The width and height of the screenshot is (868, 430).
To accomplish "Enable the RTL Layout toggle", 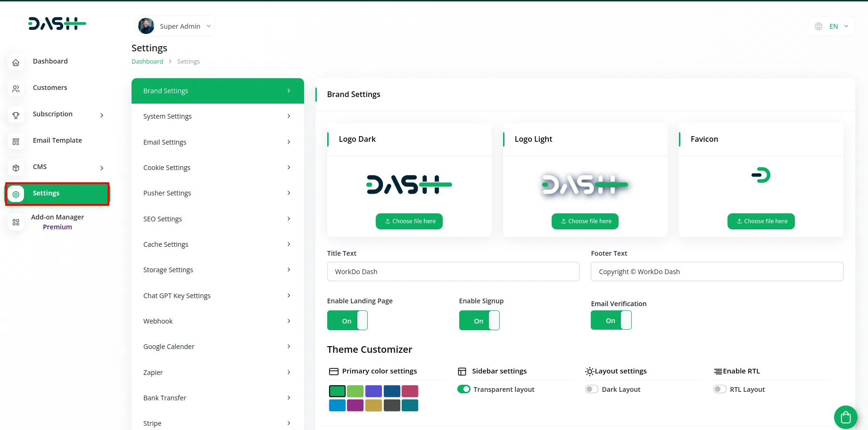I will 720,389.
